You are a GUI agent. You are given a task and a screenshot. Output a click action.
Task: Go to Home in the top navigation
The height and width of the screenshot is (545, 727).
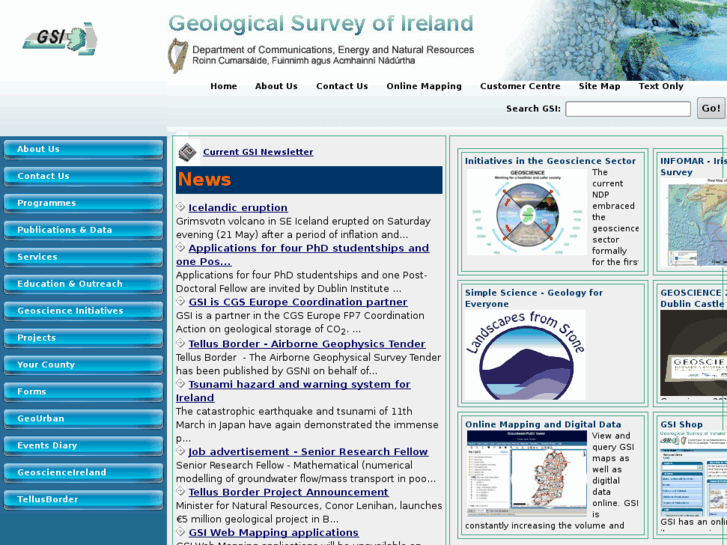223,86
